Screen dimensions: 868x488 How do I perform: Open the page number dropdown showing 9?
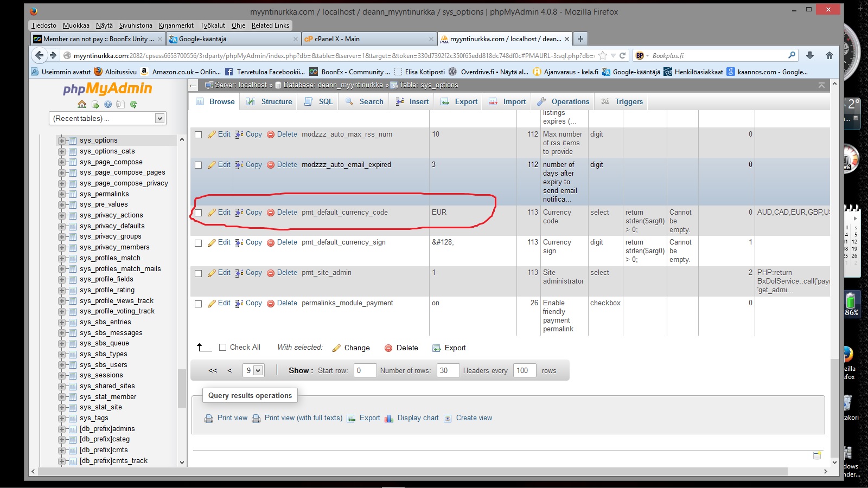click(x=253, y=370)
